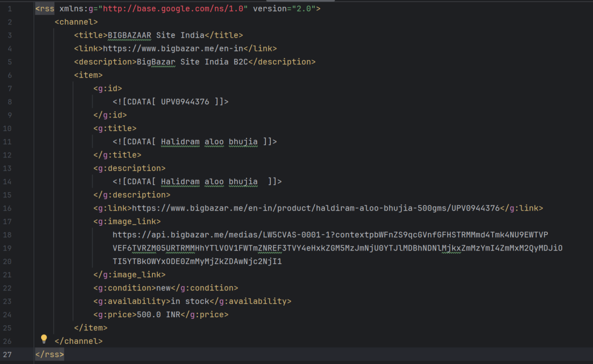Click the closing </g:title> tag
The image size is (593, 364).
point(117,155)
